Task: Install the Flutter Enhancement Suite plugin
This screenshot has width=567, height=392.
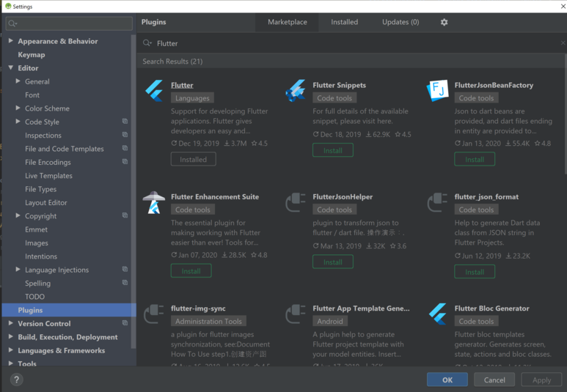Action: click(191, 271)
